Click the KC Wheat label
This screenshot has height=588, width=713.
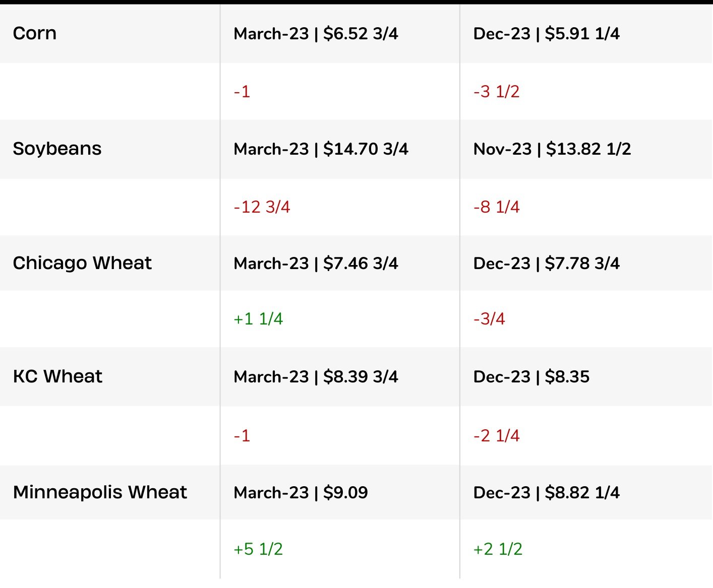click(x=58, y=376)
